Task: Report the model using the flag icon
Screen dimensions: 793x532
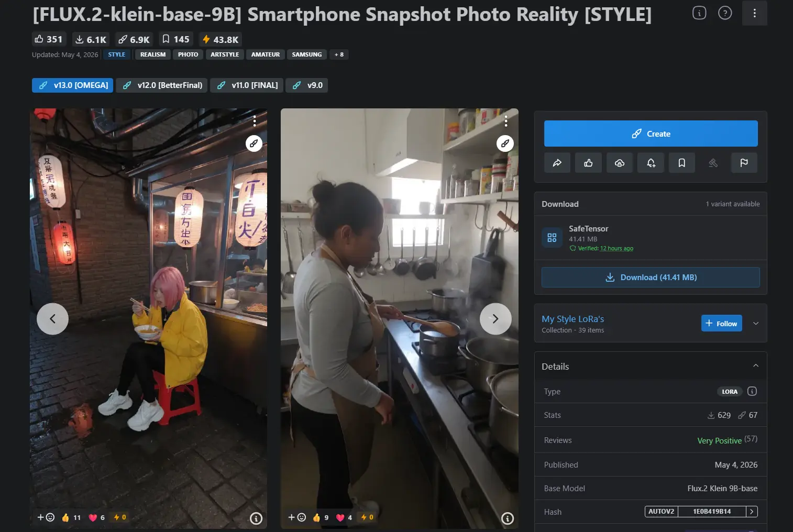Action: click(x=744, y=163)
